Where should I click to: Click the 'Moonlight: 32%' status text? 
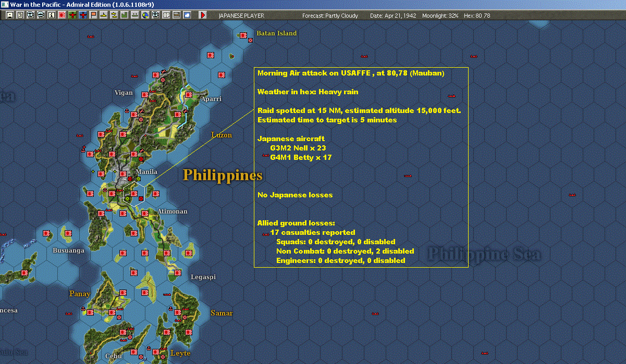tap(440, 16)
